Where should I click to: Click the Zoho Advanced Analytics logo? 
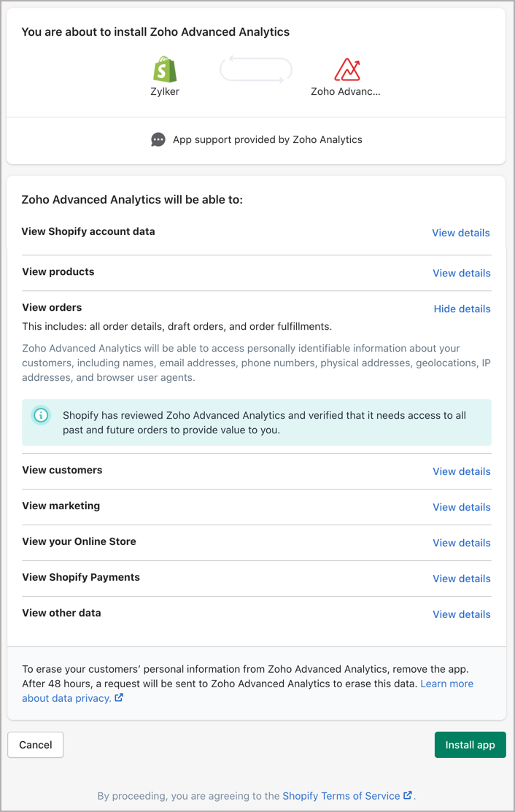(348, 70)
